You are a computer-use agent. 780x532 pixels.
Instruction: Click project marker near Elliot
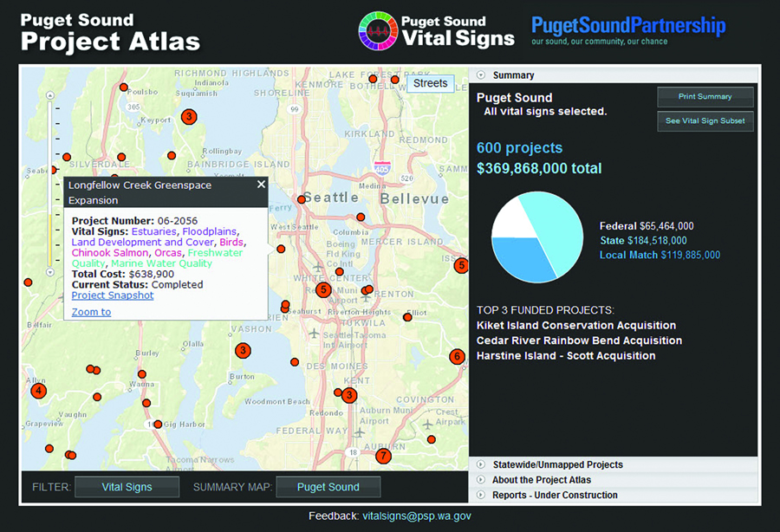tap(407, 317)
